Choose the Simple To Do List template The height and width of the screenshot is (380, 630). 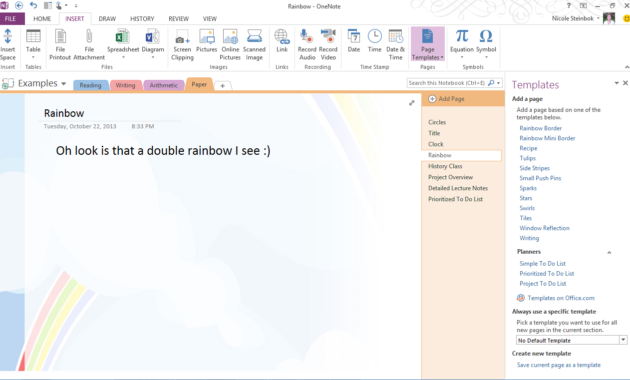tap(542, 264)
